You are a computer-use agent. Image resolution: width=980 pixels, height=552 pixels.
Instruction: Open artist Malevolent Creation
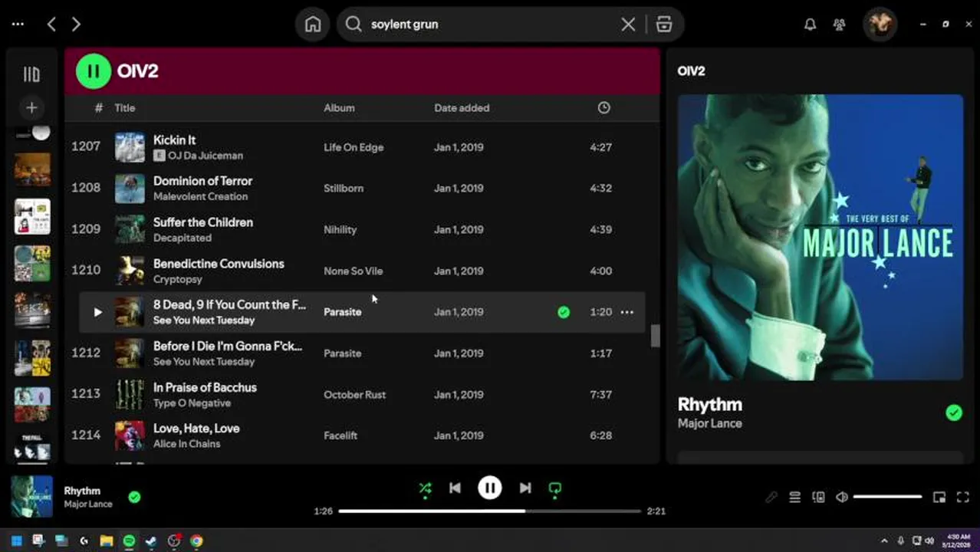200,197
